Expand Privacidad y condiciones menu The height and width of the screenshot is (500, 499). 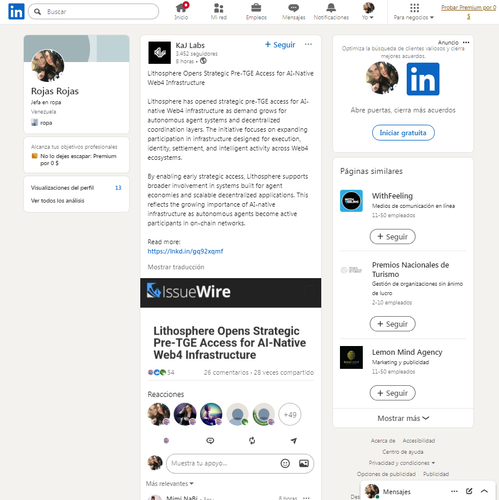[x=402, y=463]
